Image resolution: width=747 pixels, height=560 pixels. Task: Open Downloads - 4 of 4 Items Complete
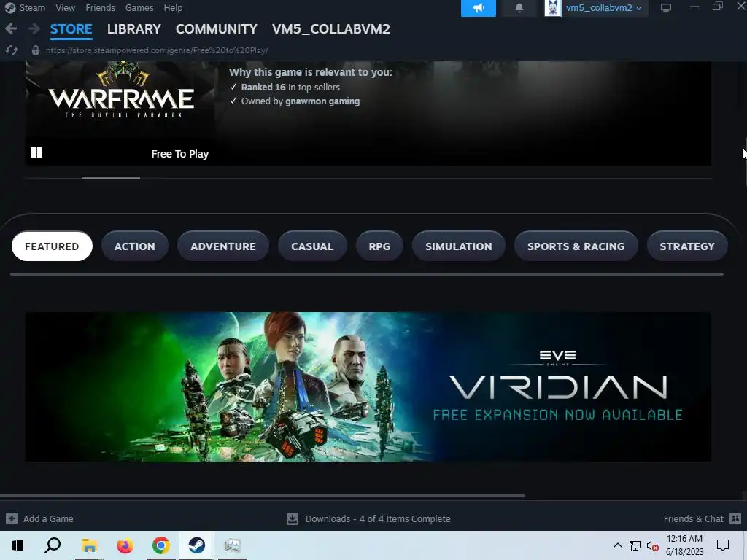tap(378, 518)
